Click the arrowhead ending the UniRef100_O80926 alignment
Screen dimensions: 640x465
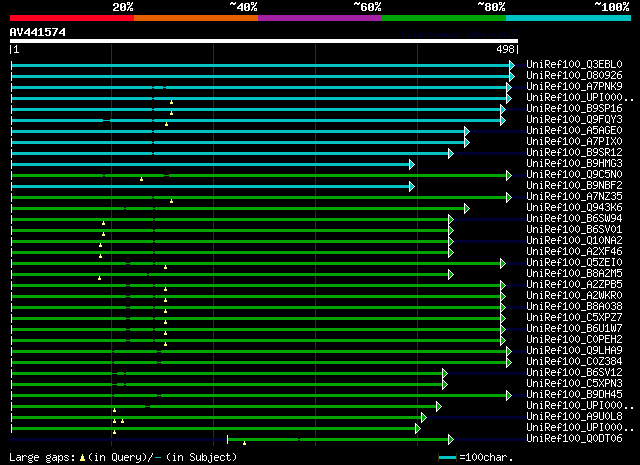[512, 76]
